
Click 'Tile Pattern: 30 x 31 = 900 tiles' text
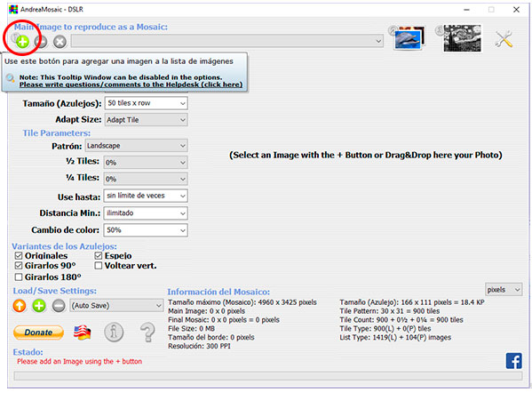pyautogui.click(x=390, y=311)
